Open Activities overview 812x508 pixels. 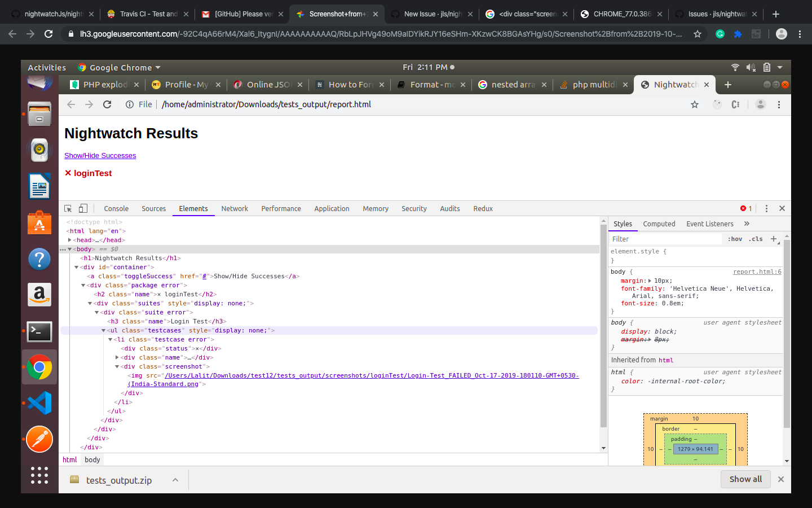tap(47, 67)
